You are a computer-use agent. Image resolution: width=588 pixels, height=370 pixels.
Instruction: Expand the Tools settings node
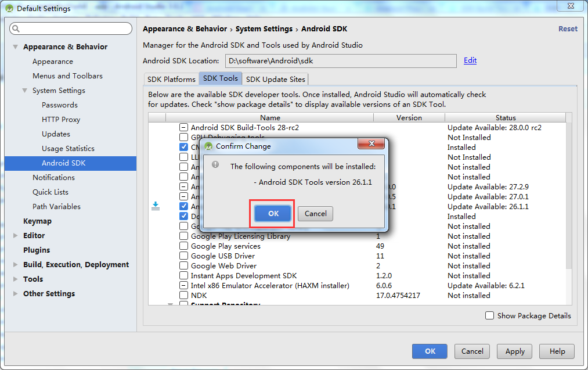pyautogui.click(x=15, y=279)
